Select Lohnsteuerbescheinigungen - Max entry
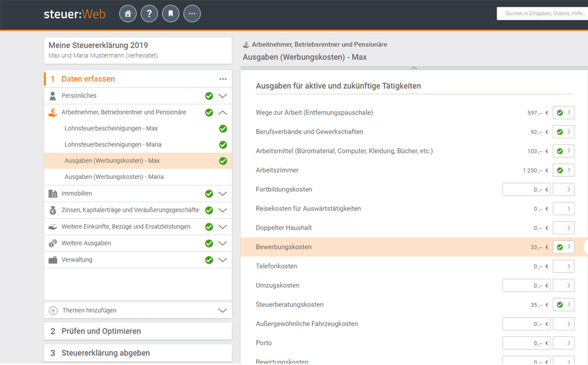 pos(138,129)
